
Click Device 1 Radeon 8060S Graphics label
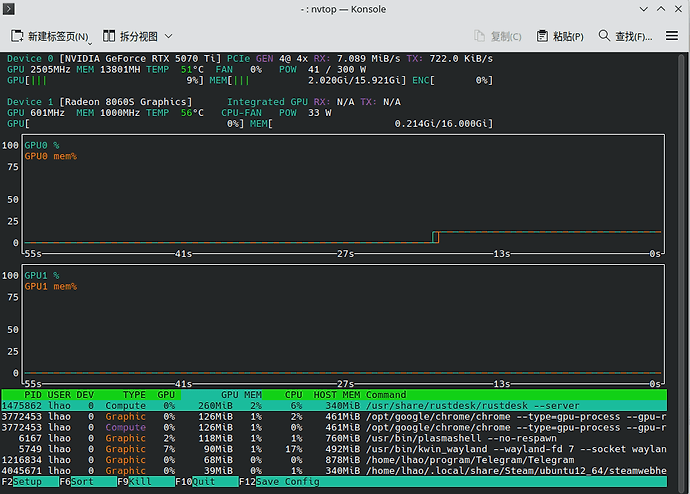point(99,102)
